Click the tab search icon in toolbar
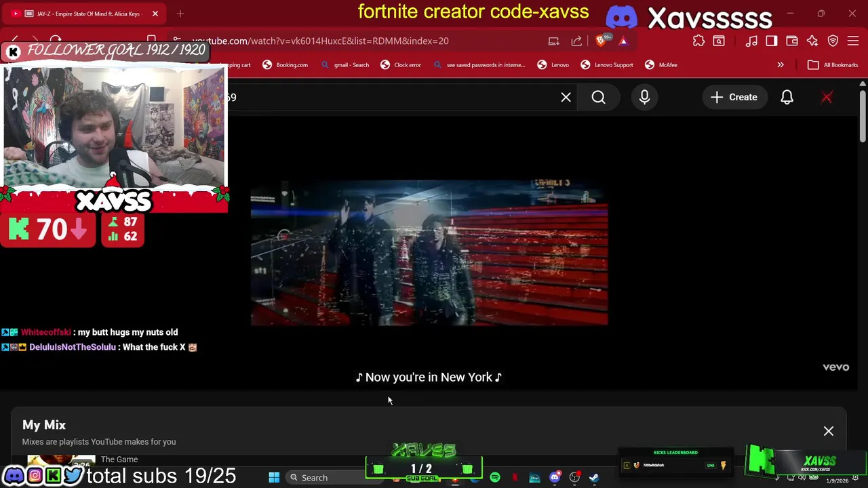This screenshot has width=868, height=488. point(718,41)
